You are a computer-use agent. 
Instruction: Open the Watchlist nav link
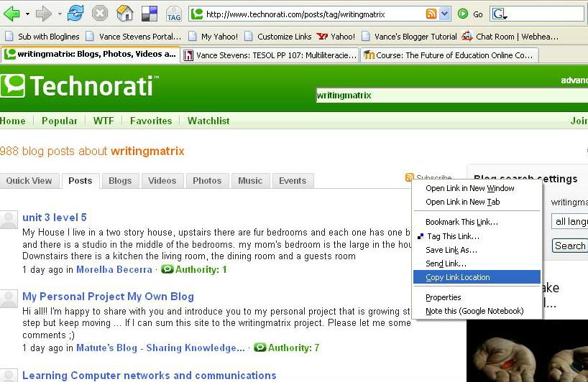pyautogui.click(x=208, y=121)
